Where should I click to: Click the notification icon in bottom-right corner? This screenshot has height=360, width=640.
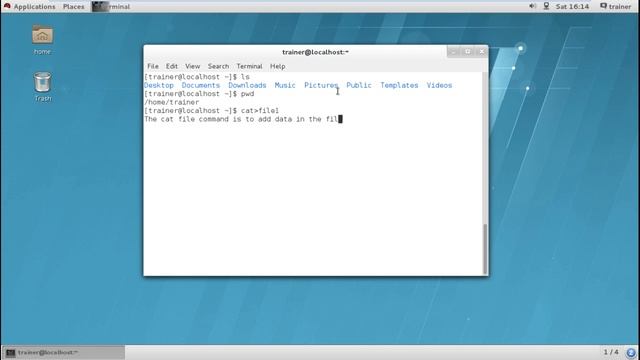631,353
